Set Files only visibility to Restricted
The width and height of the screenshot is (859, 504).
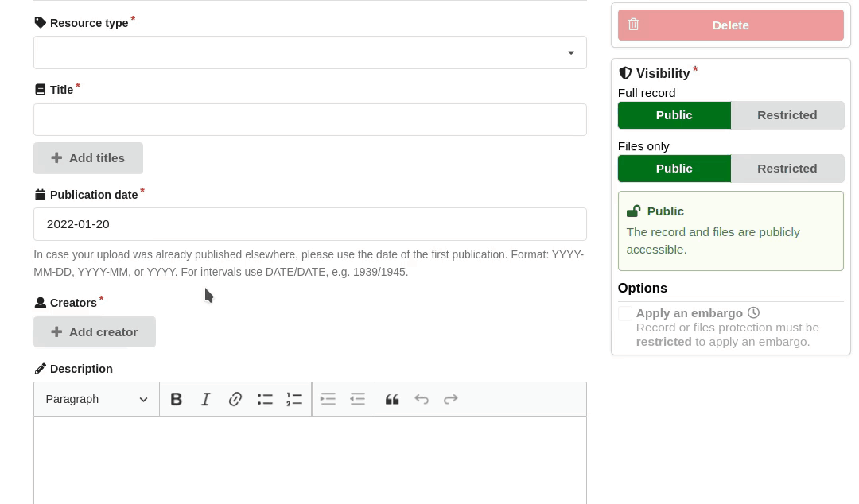[x=787, y=169]
